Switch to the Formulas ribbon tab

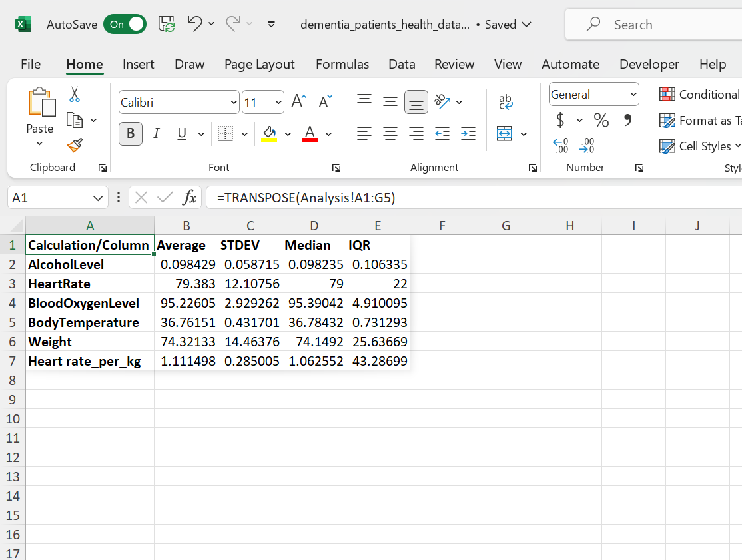click(342, 64)
